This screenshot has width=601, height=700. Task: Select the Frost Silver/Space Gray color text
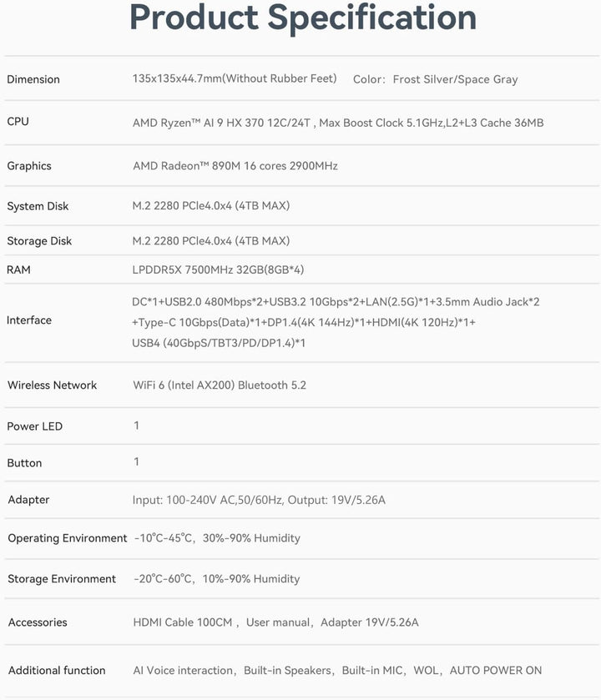(x=455, y=79)
